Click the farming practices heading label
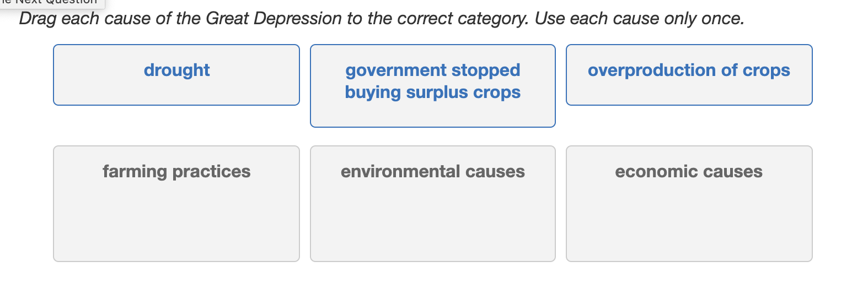Viewport: 868px width, 294px height. coord(176,172)
